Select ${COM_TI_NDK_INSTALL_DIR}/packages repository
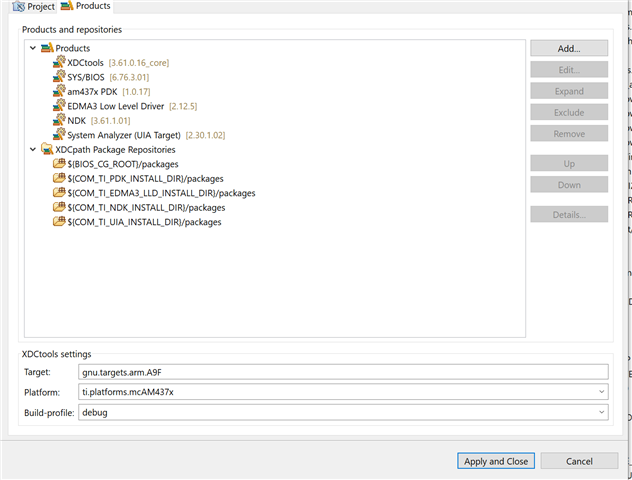 tap(139, 208)
